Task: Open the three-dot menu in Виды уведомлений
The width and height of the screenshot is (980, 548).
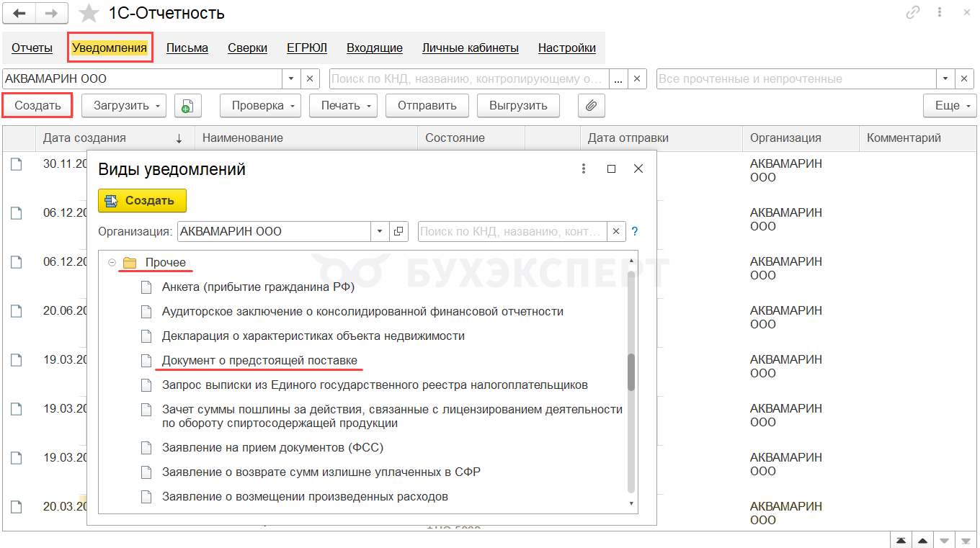Action: (584, 169)
